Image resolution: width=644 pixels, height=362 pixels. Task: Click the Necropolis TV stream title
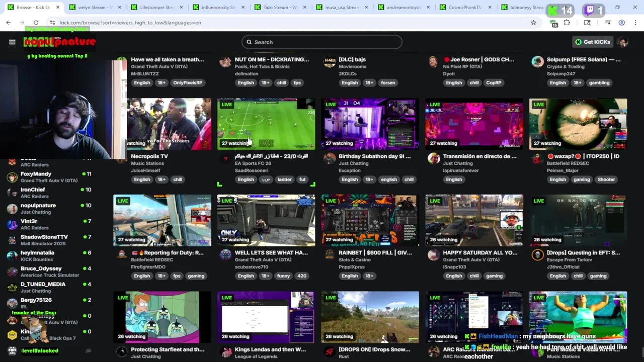pyautogui.click(x=149, y=156)
